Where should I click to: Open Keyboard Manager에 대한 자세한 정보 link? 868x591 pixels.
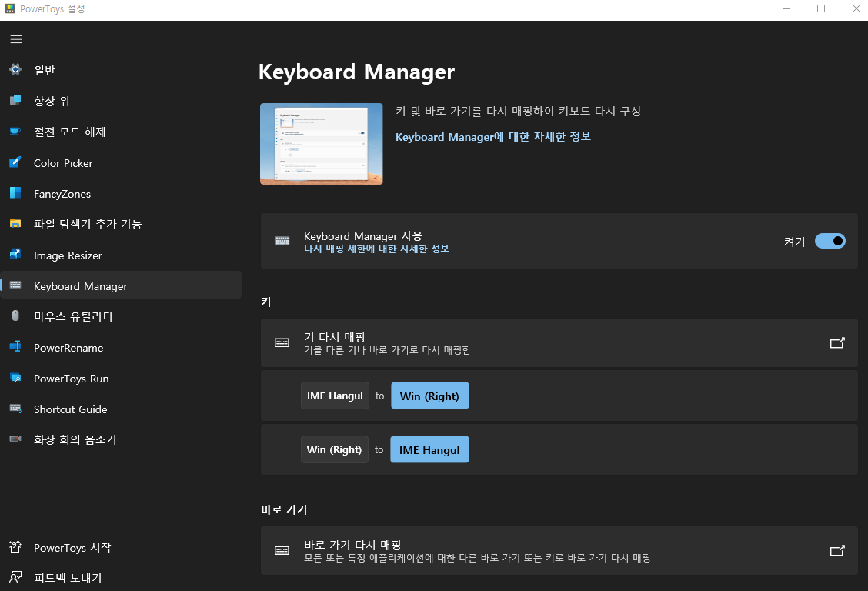pos(492,137)
